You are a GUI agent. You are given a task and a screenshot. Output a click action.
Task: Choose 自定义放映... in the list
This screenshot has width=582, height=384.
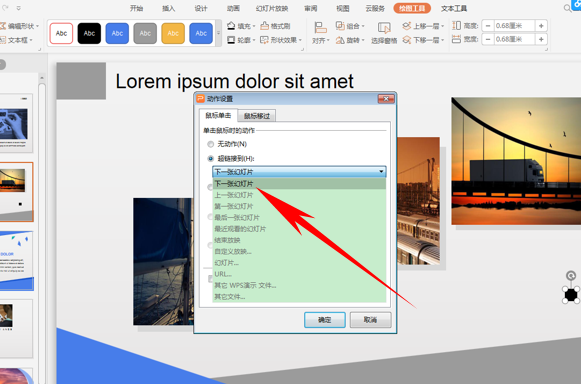point(299,252)
